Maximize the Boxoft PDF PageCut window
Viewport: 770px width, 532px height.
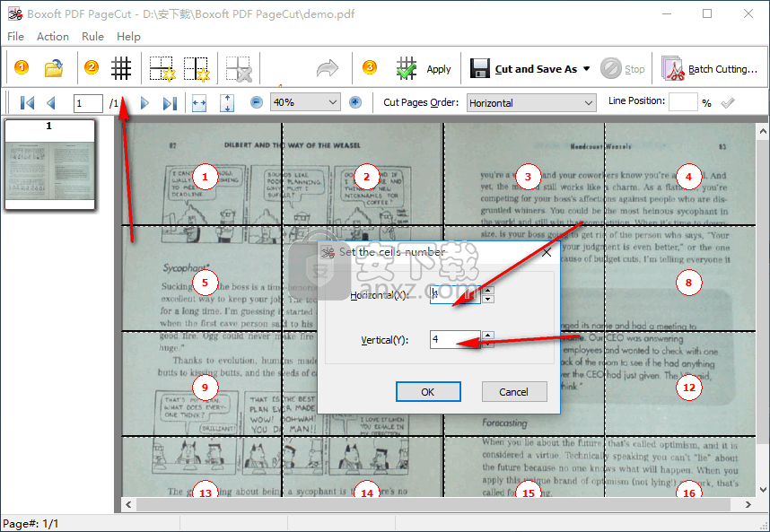707,13
